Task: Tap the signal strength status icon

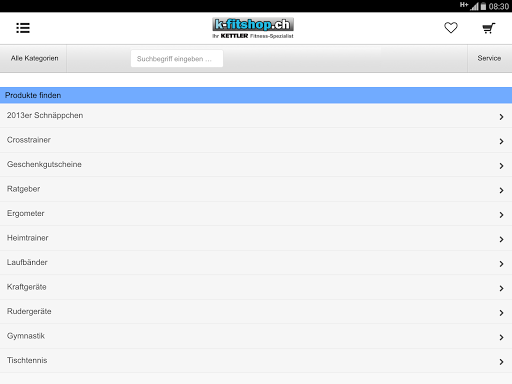Action: point(474,6)
